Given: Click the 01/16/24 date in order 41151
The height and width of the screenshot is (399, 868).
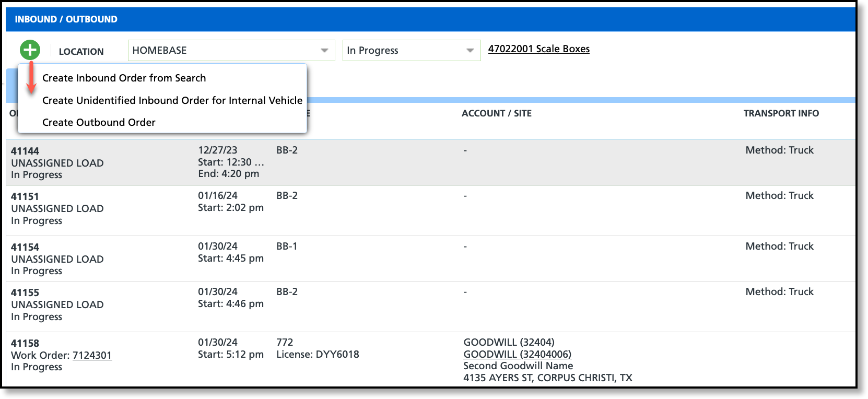Looking at the screenshot, I should pyautogui.click(x=218, y=195).
